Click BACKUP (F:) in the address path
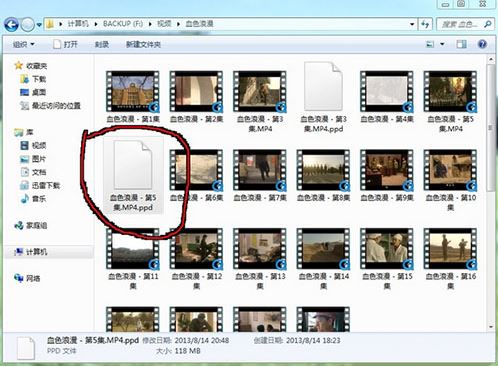This screenshot has width=498, height=366. 123,24
